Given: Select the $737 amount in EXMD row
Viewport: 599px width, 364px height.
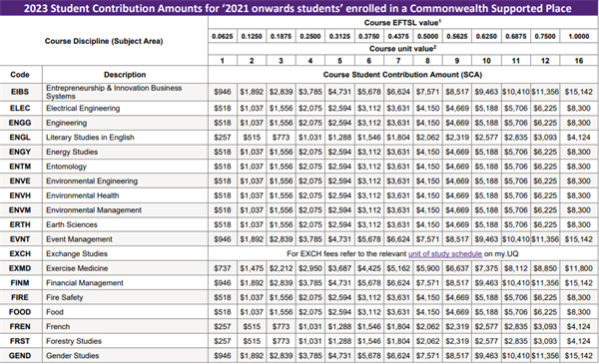Looking at the screenshot, I should 223,268.
